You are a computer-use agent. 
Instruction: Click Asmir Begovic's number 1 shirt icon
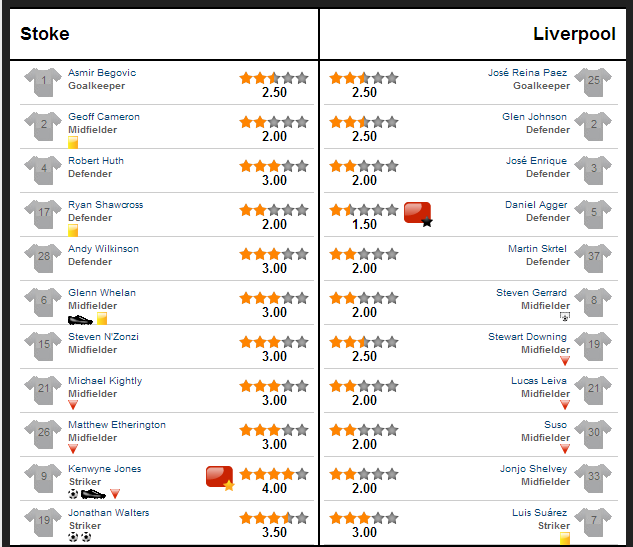click(43, 82)
